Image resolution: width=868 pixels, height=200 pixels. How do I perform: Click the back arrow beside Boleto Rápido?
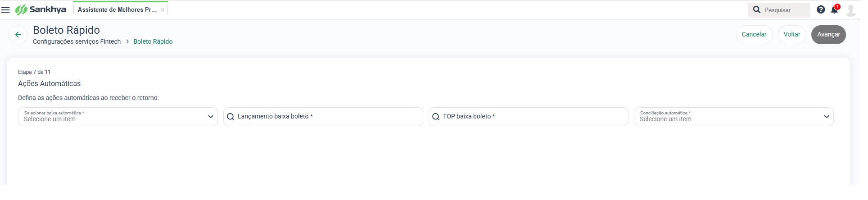coord(18,35)
